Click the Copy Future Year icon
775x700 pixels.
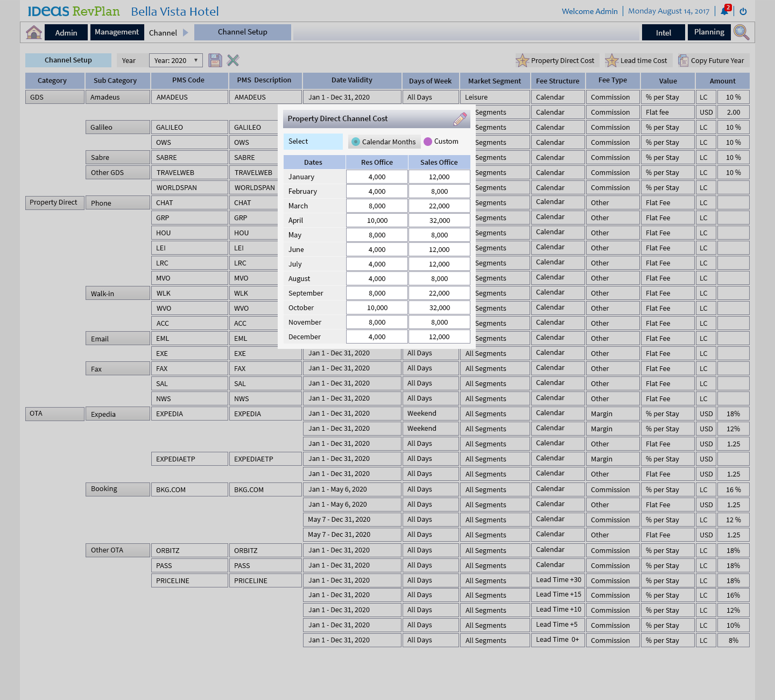tap(683, 61)
